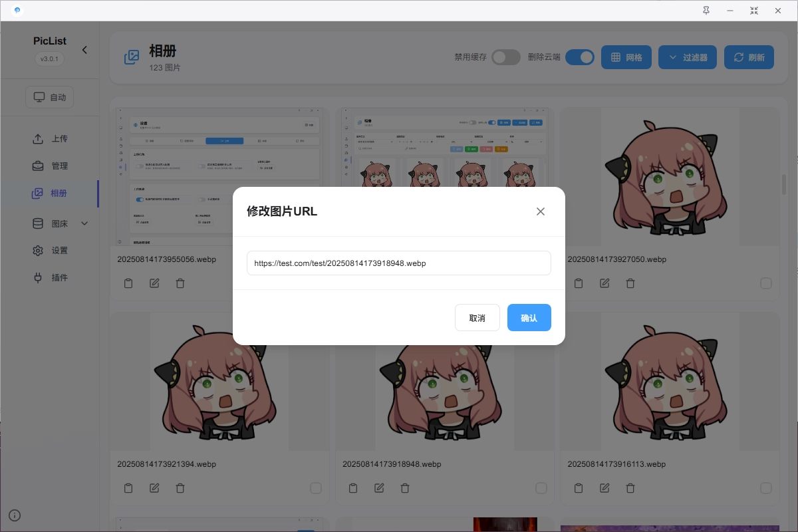
Task: Click the v3.0.1 version badge
Action: [50, 59]
